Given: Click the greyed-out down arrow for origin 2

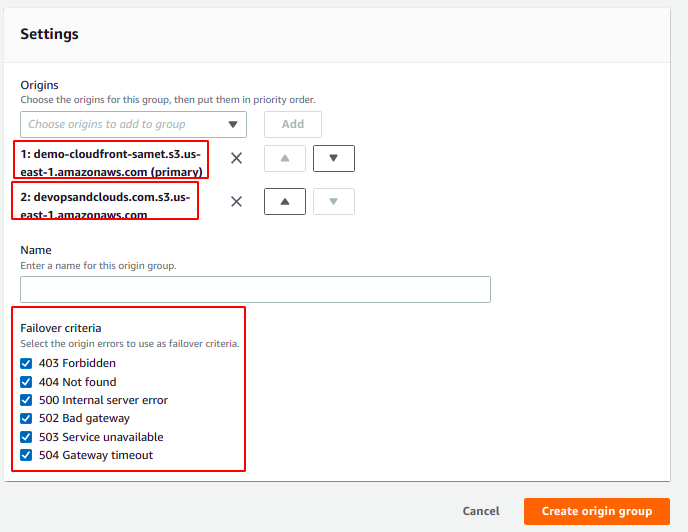Looking at the screenshot, I should pos(333,201).
